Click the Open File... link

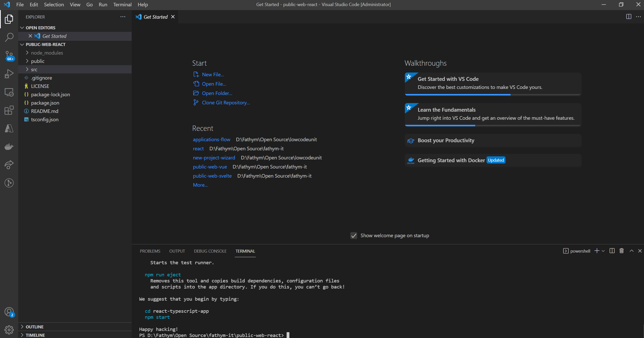tap(214, 84)
